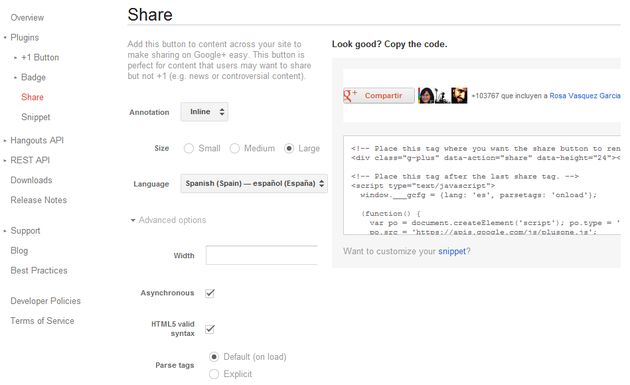Select the Small size radio button
The width and height of the screenshot is (630, 385).
pos(188,148)
